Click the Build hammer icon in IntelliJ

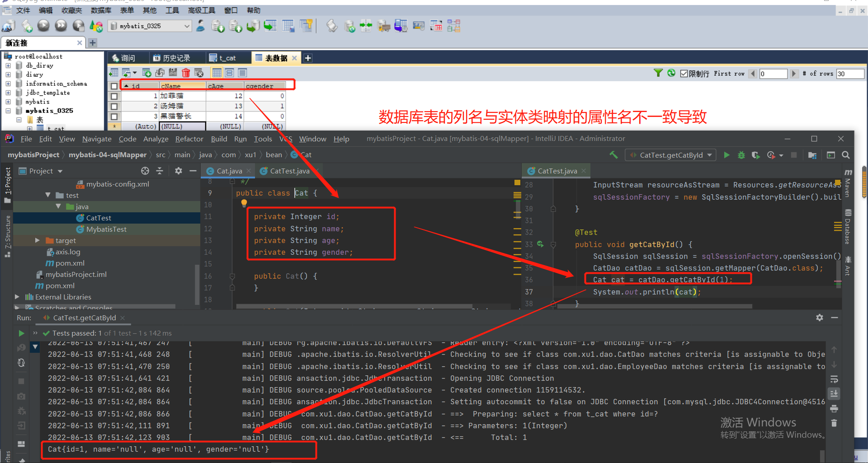[x=613, y=155]
